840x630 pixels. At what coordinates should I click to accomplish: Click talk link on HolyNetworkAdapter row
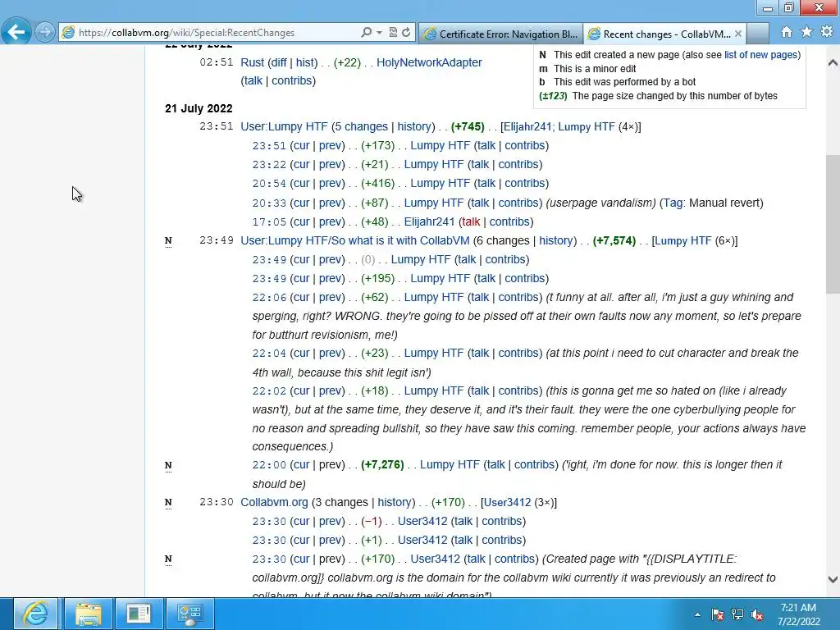click(x=253, y=80)
